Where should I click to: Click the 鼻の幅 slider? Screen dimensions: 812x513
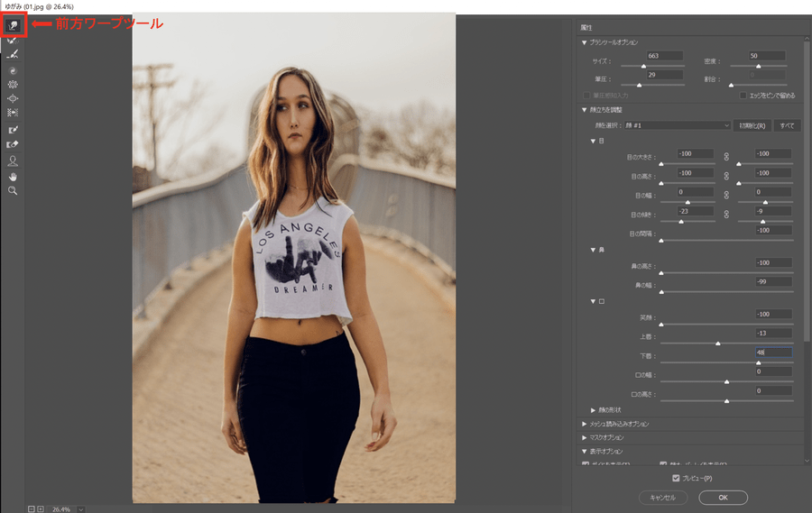[x=726, y=292]
